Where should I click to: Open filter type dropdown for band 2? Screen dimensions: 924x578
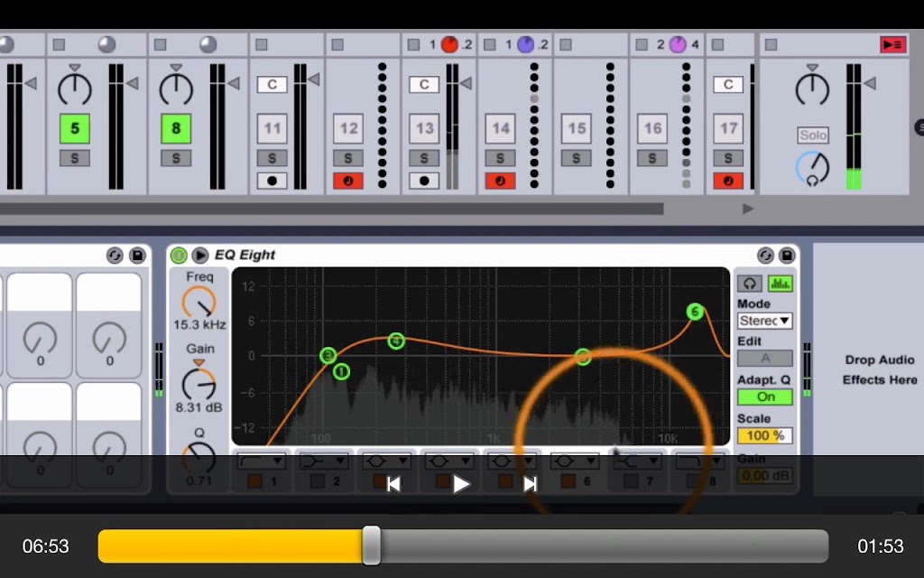324,461
